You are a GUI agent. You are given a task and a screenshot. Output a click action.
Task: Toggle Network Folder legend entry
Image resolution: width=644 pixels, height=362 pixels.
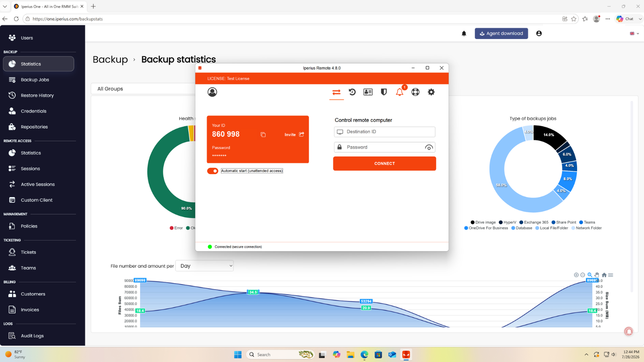coord(586,228)
